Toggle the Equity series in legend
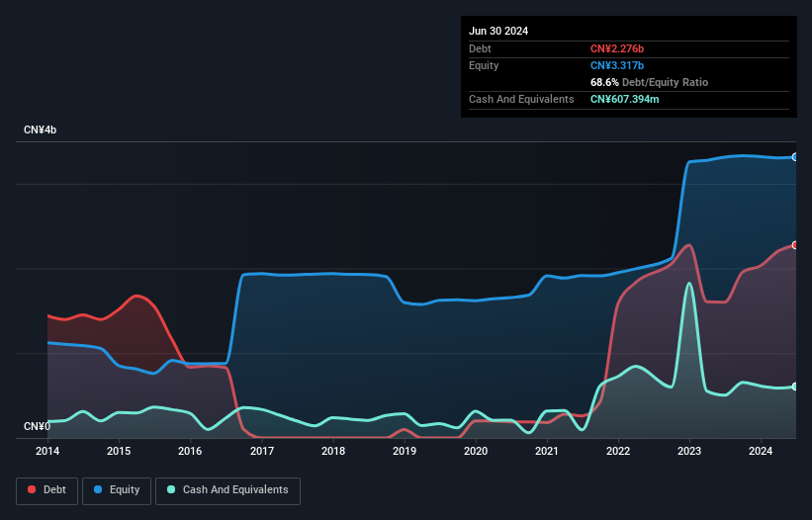 pos(116,490)
